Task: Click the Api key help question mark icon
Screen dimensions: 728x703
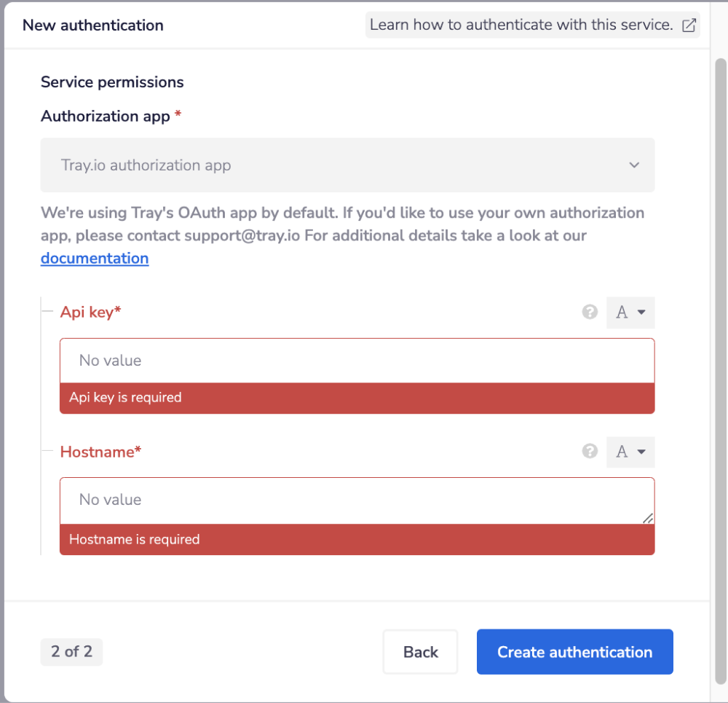Action: coord(590,312)
